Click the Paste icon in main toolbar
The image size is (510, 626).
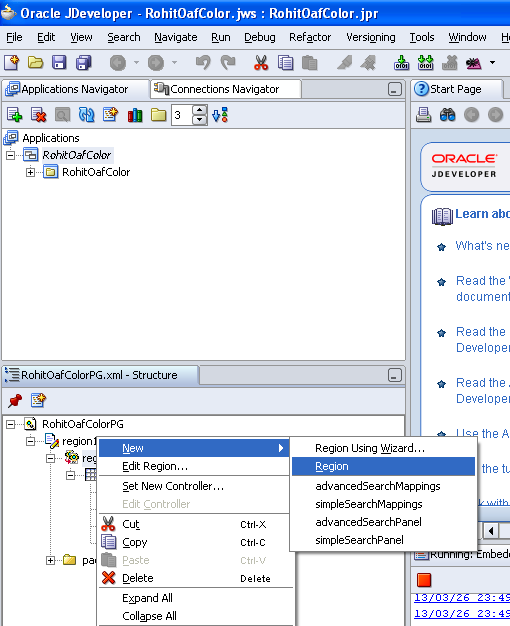310,63
